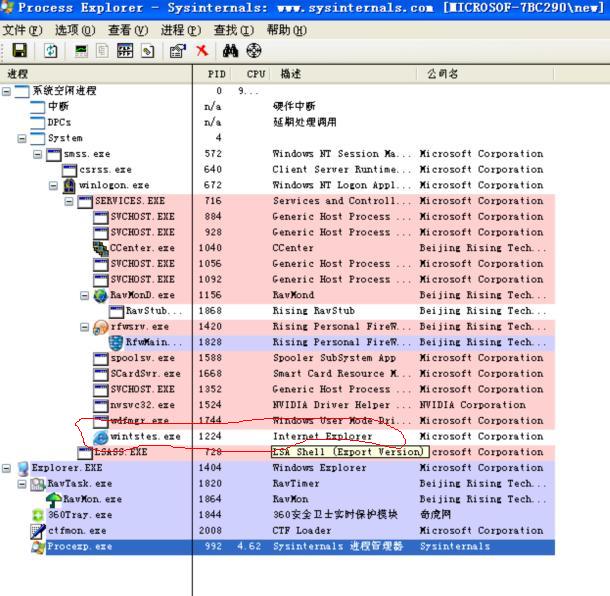Open the 查看(V) menu
This screenshot has width=610, height=596.
click(128, 30)
